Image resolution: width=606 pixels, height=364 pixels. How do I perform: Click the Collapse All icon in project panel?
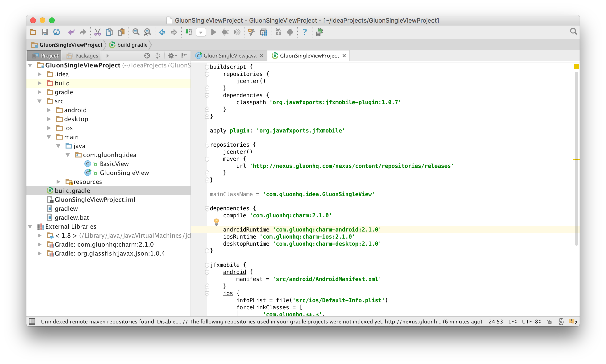[157, 56]
